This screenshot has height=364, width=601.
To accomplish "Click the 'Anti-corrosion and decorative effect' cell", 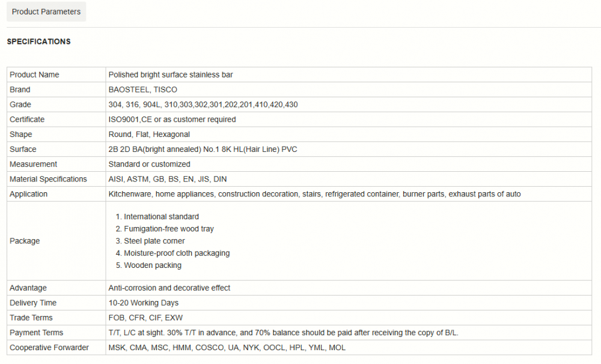I will pos(169,288).
